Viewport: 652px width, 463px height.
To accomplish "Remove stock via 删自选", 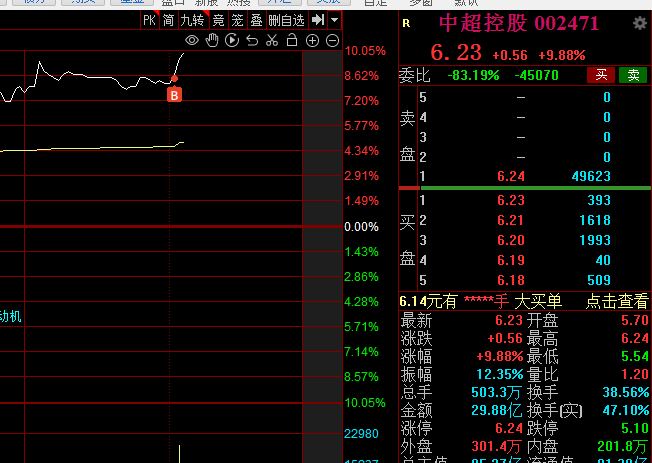I will (286, 20).
